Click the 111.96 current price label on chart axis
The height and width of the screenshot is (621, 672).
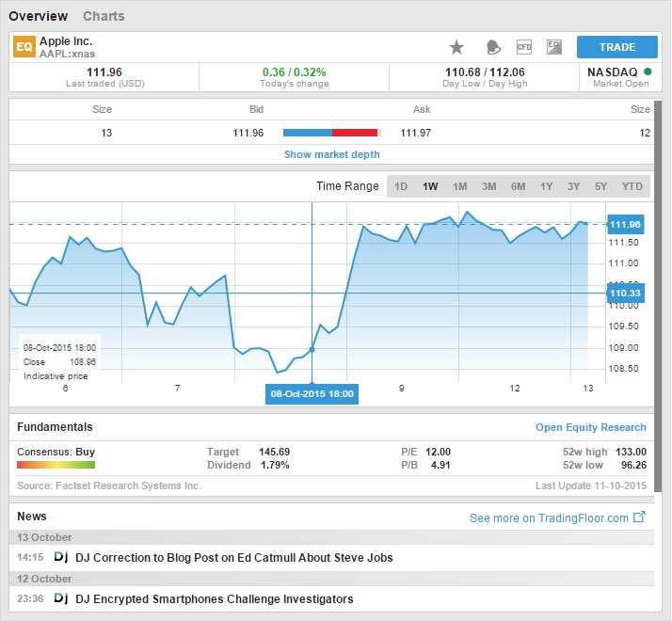(x=625, y=225)
